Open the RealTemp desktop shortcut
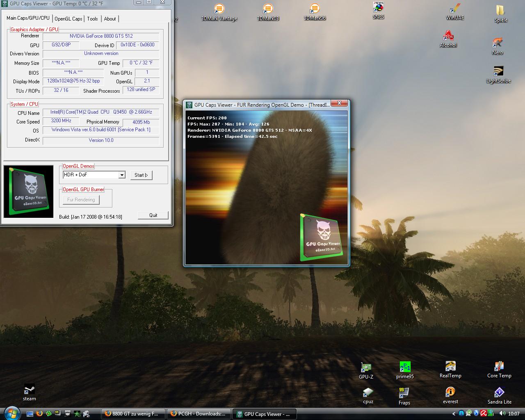This screenshot has height=420, width=525. pyautogui.click(x=450, y=369)
